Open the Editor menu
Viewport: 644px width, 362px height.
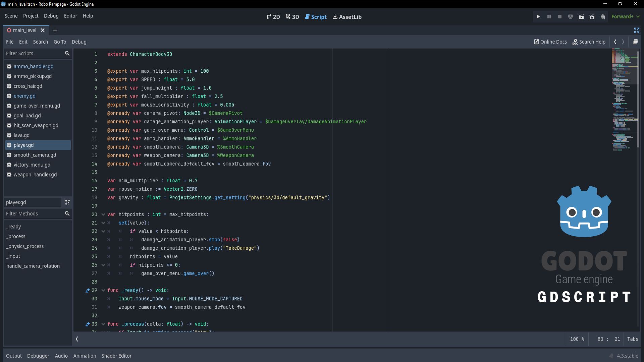tap(70, 16)
